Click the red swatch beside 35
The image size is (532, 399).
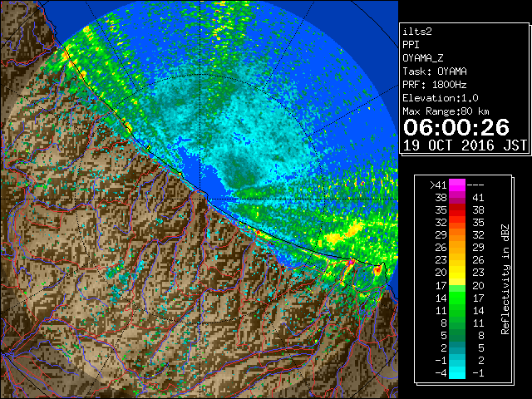point(457,210)
